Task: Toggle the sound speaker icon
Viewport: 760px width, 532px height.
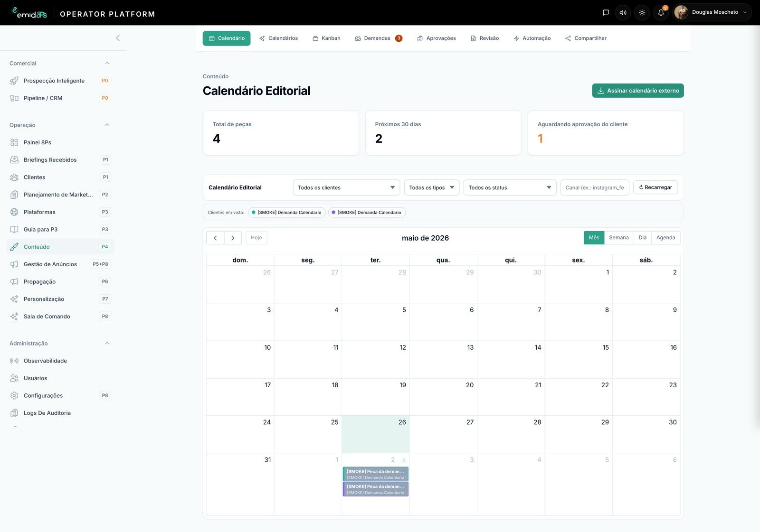Action: [623, 13]
